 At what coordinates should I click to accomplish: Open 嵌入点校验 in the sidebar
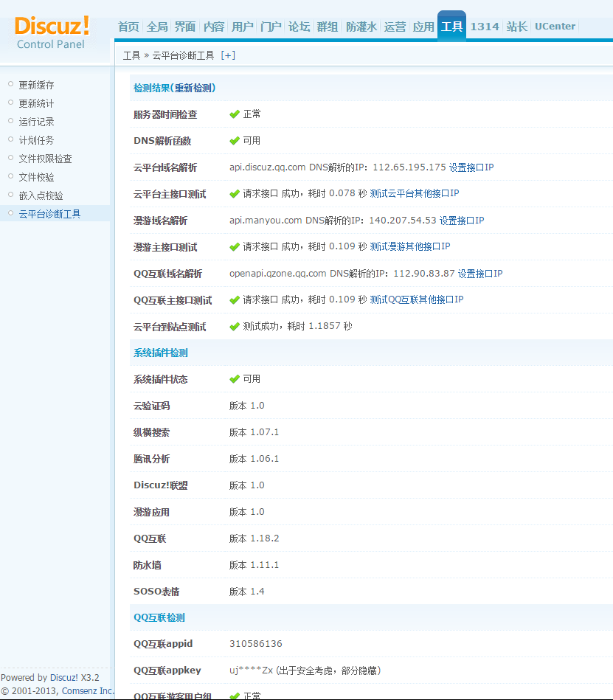pyautogui.click(x=41, y=195)
